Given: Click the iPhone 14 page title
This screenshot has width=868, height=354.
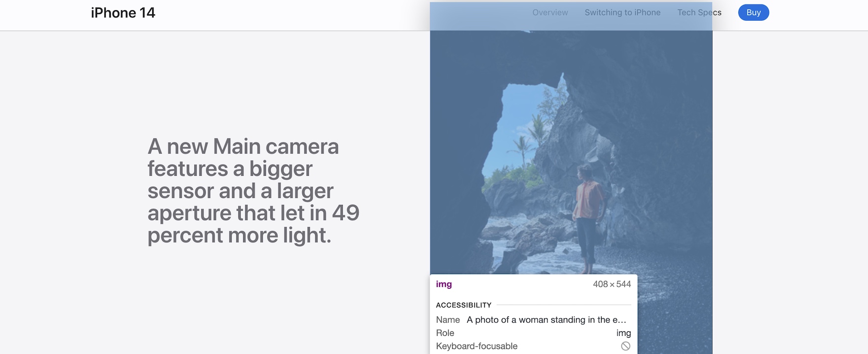Looking at the screenshot, I should (x=123, y=13).
